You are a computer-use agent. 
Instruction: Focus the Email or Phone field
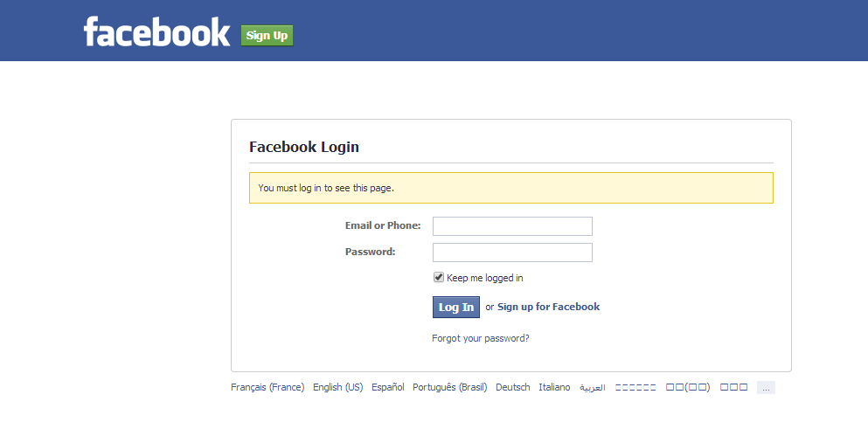click(x=512, y=226)
